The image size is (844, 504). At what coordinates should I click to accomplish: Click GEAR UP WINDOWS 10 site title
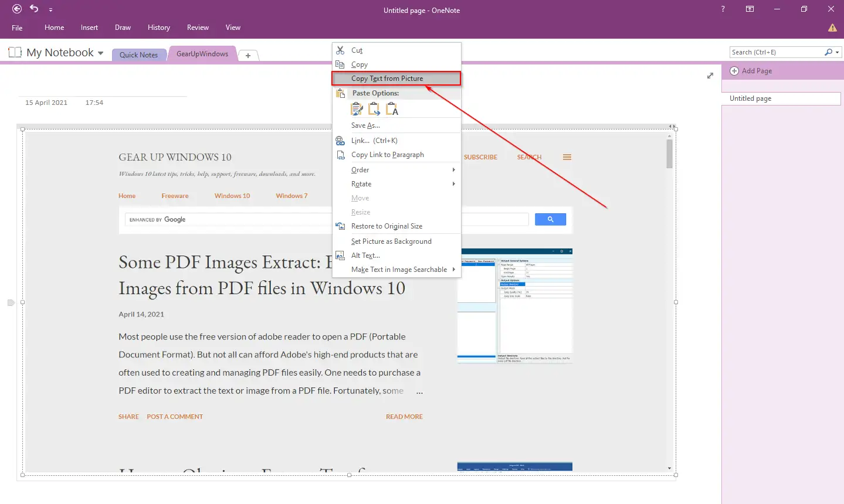tap(175, 157)
